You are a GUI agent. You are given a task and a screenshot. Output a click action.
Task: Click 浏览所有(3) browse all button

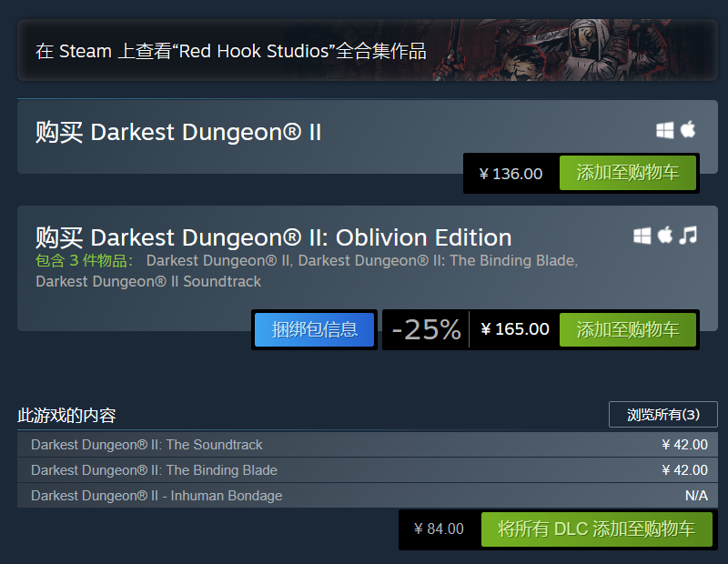[x=662, y=415]
